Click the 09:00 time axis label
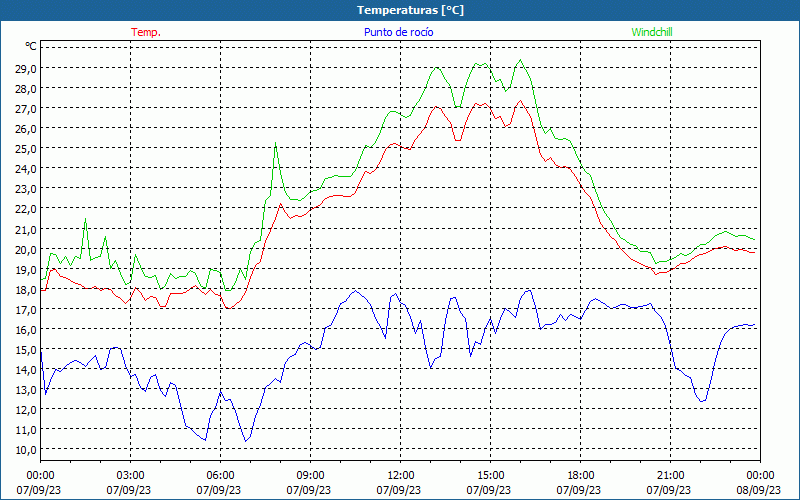 pyautogui.click(x=310, y=476)
